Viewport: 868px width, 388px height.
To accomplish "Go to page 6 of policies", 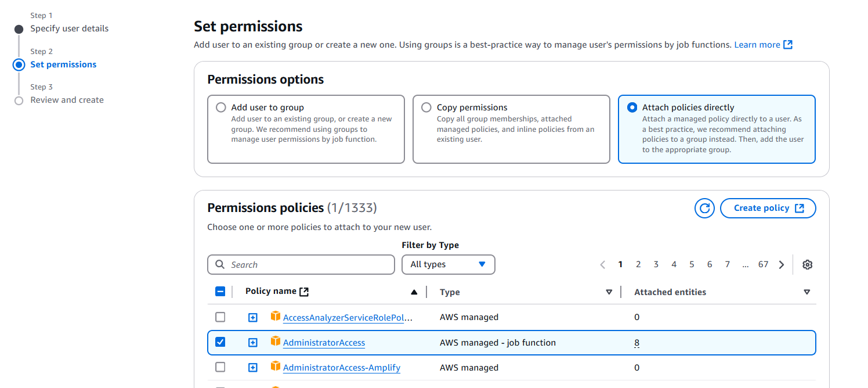I will click(710, 264).
